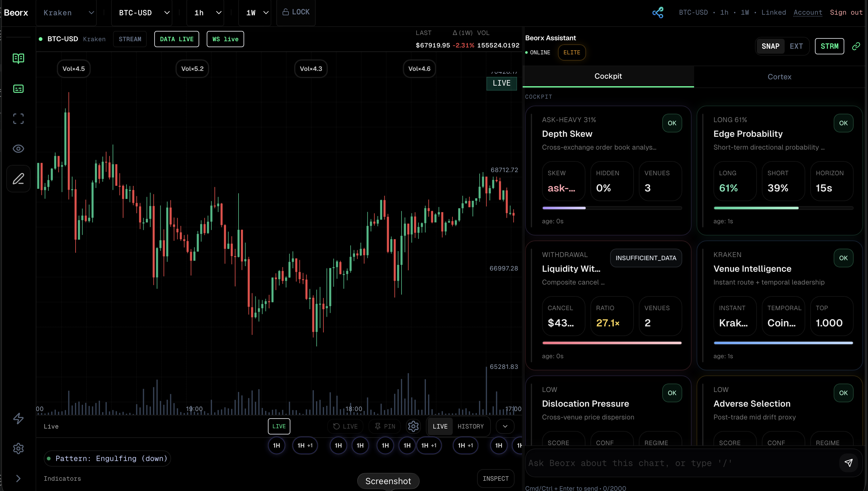The image size is (868, 491).
Task: Open the documentation book icon in the sidebar
Action: click(x=18, y=58)
